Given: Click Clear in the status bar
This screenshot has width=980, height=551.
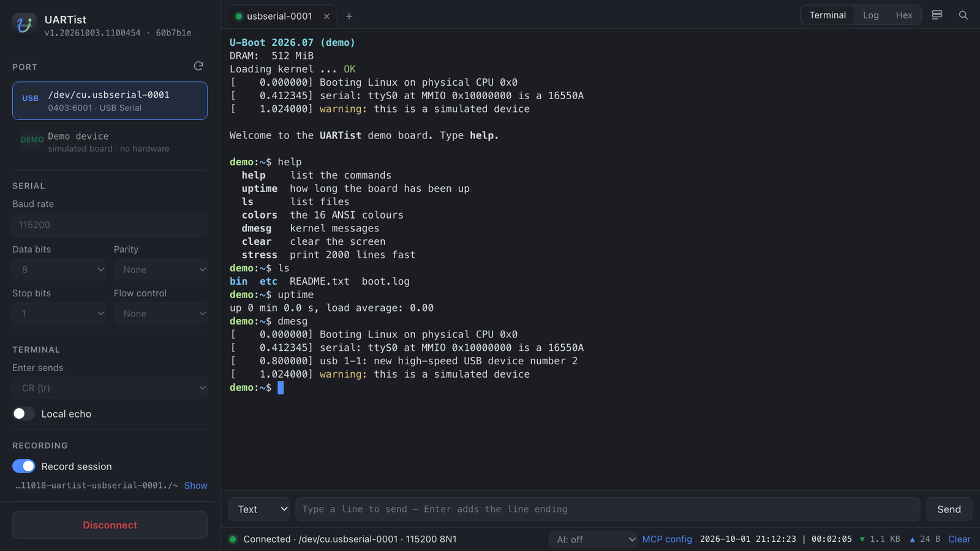Looking at the screenshot, I should pos(959,539).
